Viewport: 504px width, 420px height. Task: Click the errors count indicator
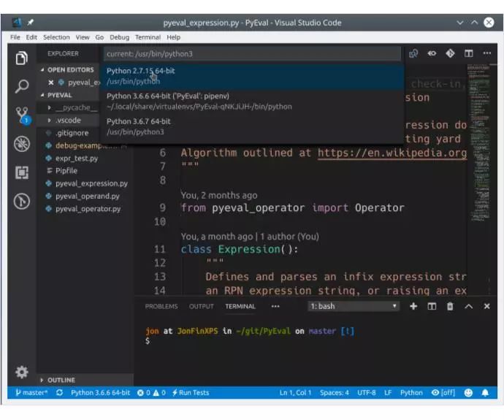pos(144,393)
